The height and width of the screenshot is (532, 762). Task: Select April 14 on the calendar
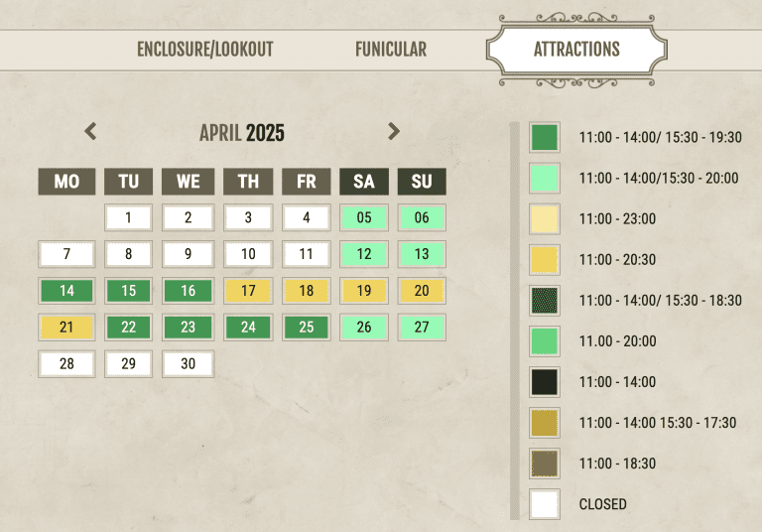66,291
